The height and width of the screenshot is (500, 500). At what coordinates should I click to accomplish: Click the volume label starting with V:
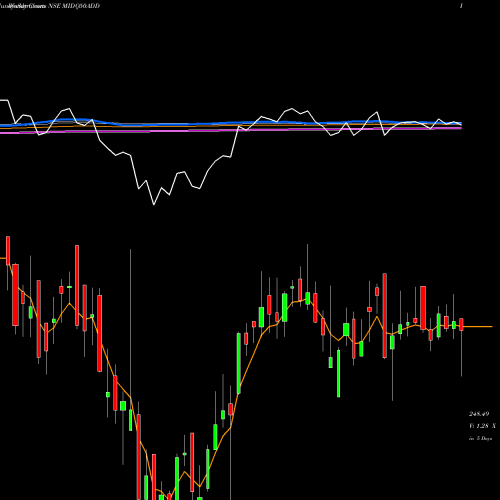(x=482, y=426)
